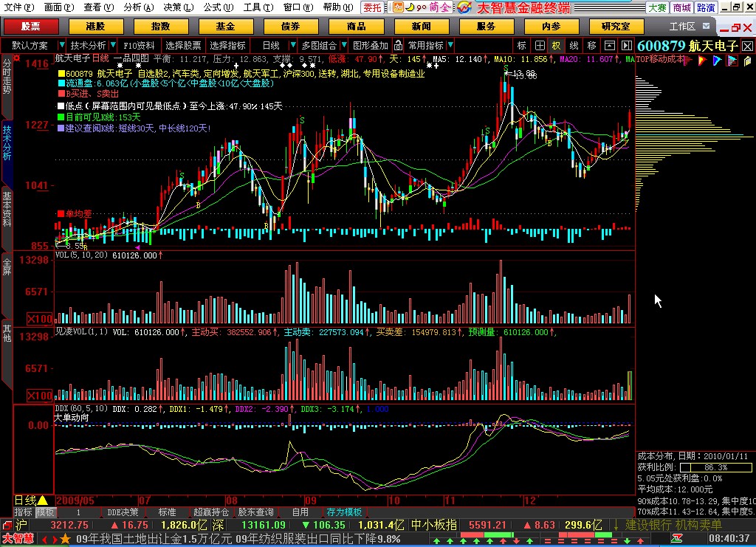Expand the 工作区 dropdown
Image resolution: width=756 pixels, height=547 pixels.
[707, 27]
